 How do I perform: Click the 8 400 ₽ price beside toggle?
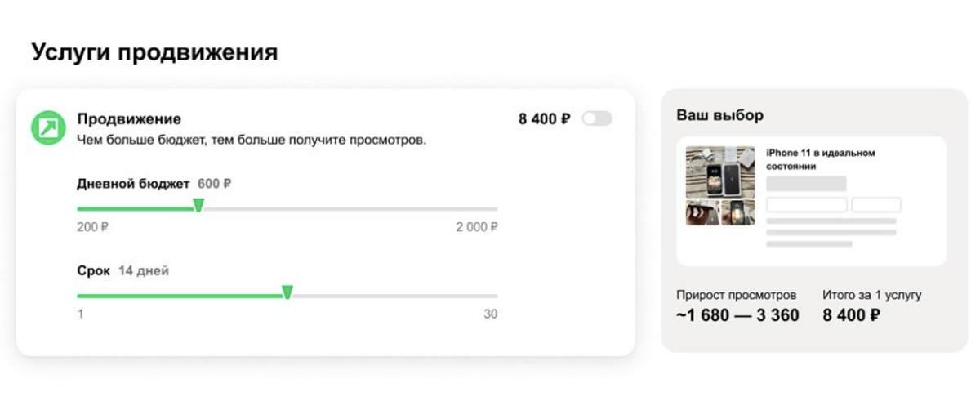click(544, 119)
